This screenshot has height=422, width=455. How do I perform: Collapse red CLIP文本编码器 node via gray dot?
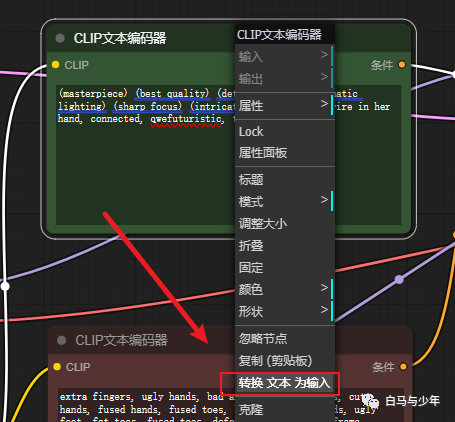coord(62,340)
